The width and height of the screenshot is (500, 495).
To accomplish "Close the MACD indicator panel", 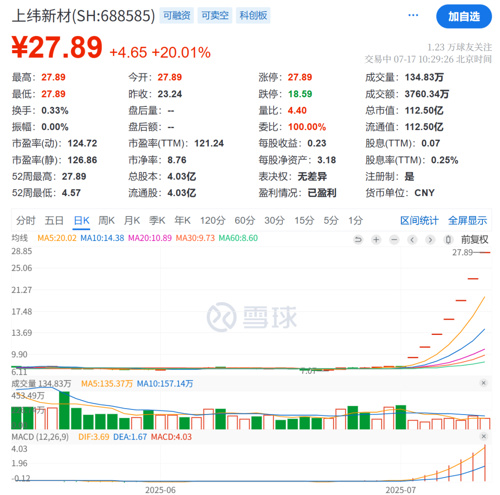I will (x=484, y=436).
